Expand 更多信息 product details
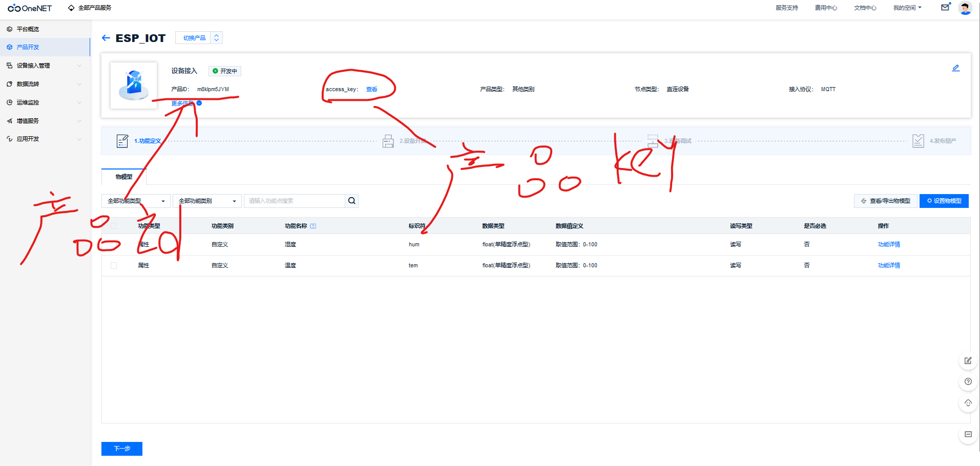The width and height of the screenshot is (980, 466). point(186,103)
